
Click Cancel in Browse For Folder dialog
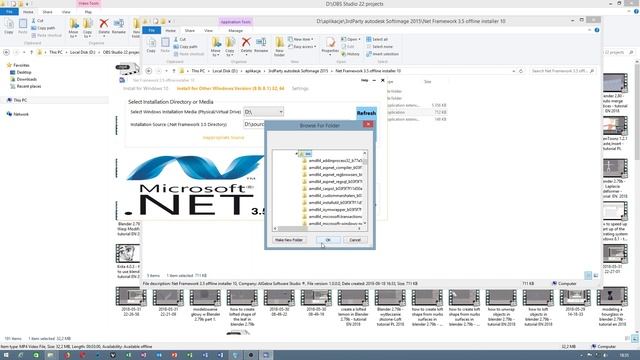pos(355,240)
